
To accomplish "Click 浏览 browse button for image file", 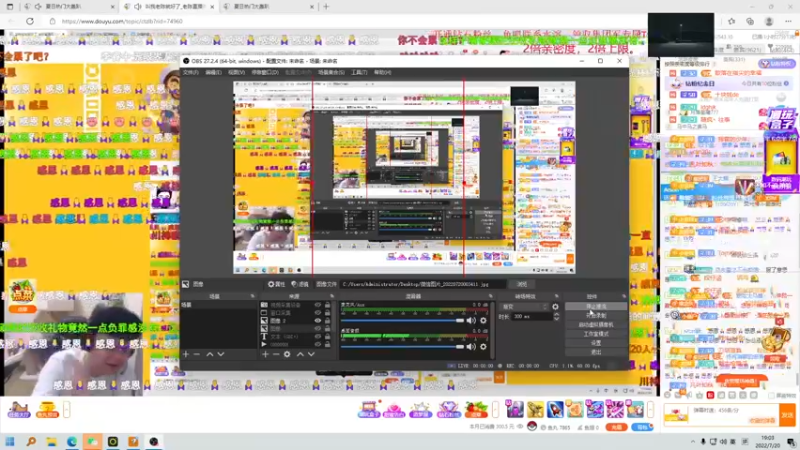I will coord(522,284).
